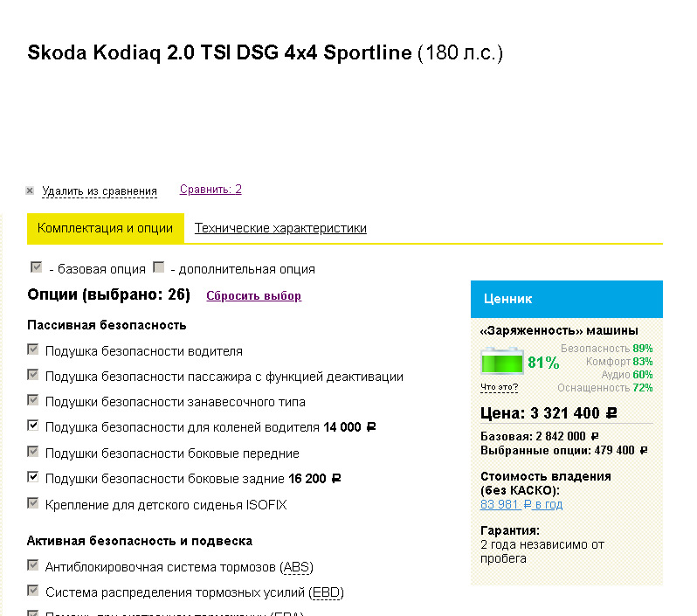Screen dimensions: 697x616
Task: Click the driver airbag base option checkbox
Action: (34, 350)
